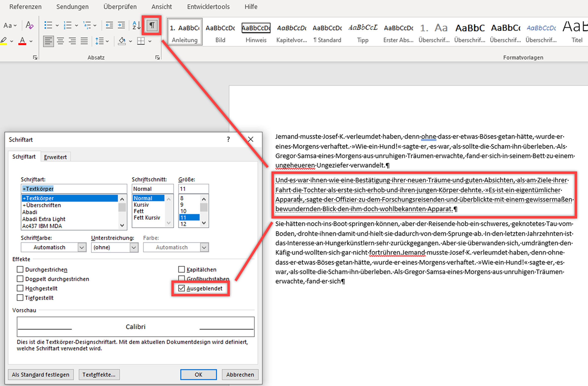Click the bullet list icon
Image resolution: width=588 pixels, height=386 pixels.
click(x=48, y=25)
